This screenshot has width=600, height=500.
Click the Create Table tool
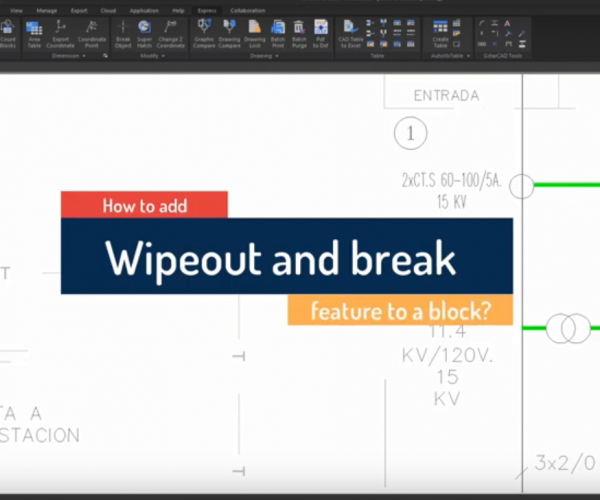pos(440,34)
